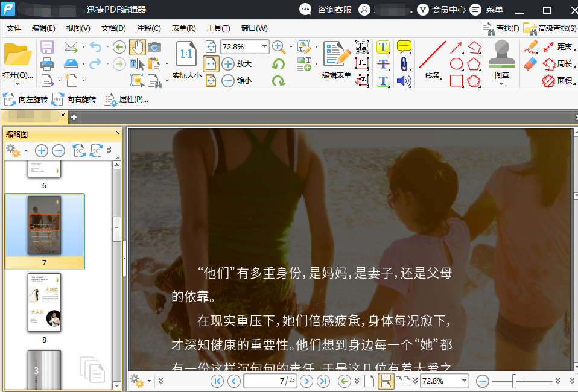The width and height of the screenshot is (578, 392).
Task: Expand thumbnail panel options gear dropdown
Action: pyautogui.click(x=25, y=150)
